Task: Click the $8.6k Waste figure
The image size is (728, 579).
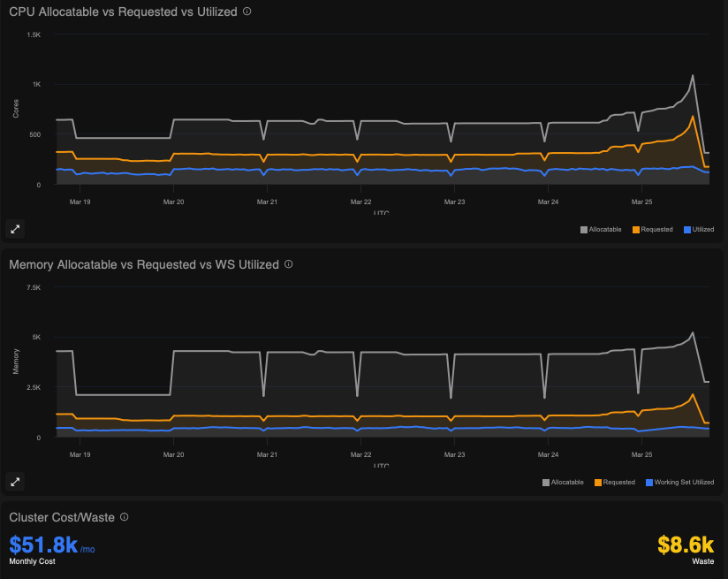Action: pos(686,545)
